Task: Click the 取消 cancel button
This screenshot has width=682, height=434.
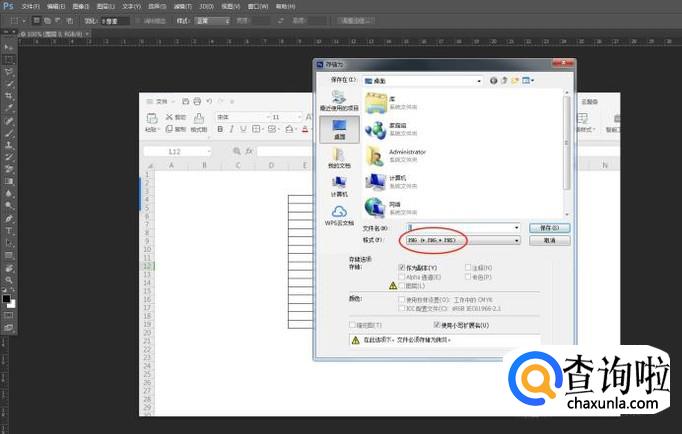Action: (x=549, y=240)
